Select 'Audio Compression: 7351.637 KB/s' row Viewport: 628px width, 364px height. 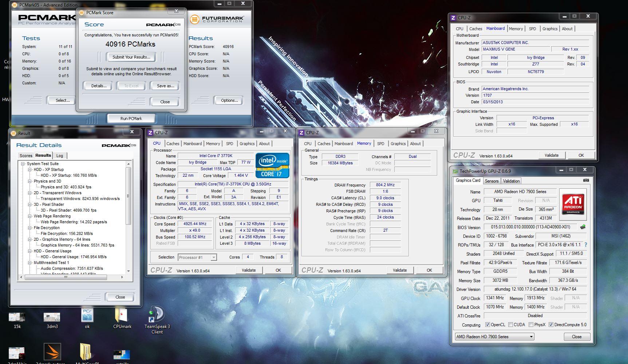click(72, 268)
